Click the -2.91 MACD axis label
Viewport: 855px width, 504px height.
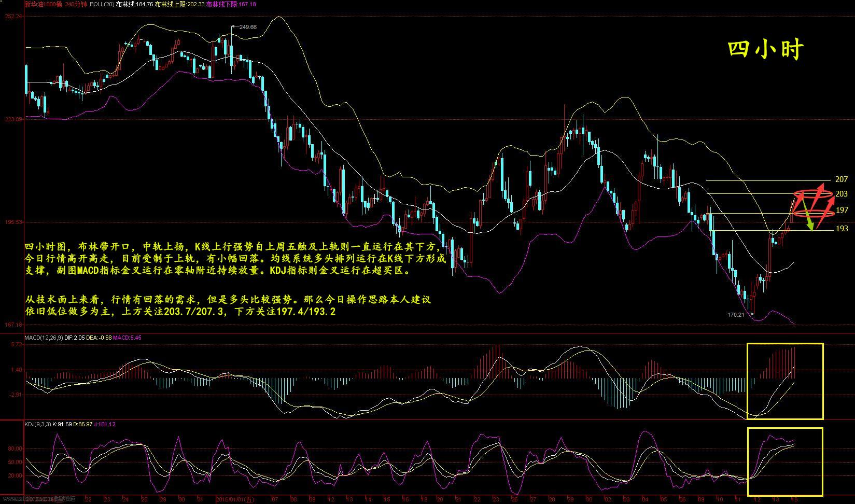pyautogui.click(x=16, y=395)
